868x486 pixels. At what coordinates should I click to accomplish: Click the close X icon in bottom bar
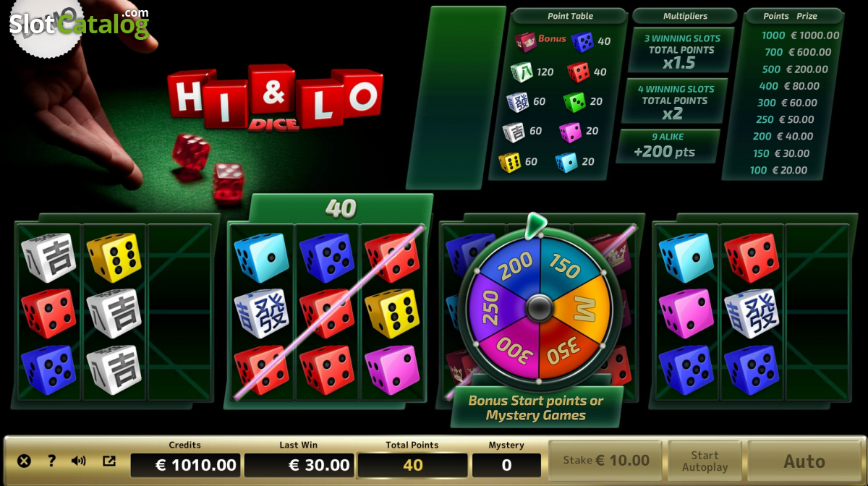pos(24,461)
